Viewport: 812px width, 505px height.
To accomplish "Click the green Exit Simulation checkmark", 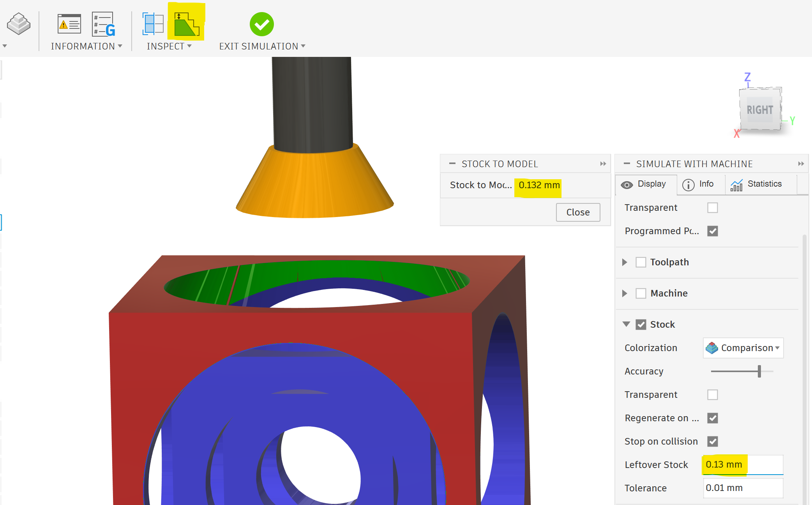I will (262, 24).
